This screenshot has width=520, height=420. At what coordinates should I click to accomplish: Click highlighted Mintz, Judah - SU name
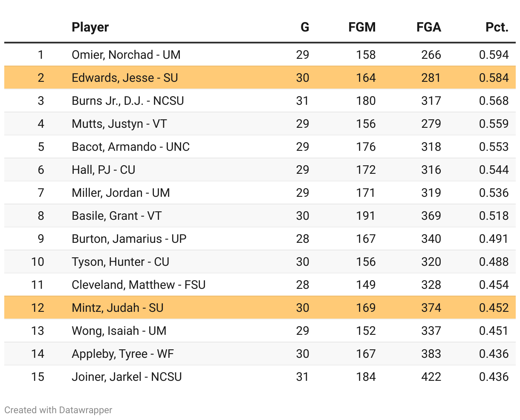pos(117,308)
